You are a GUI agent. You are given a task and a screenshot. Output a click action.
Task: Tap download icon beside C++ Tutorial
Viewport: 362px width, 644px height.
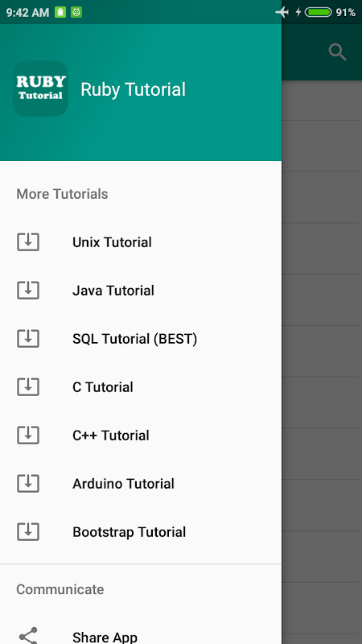(28, 436)
